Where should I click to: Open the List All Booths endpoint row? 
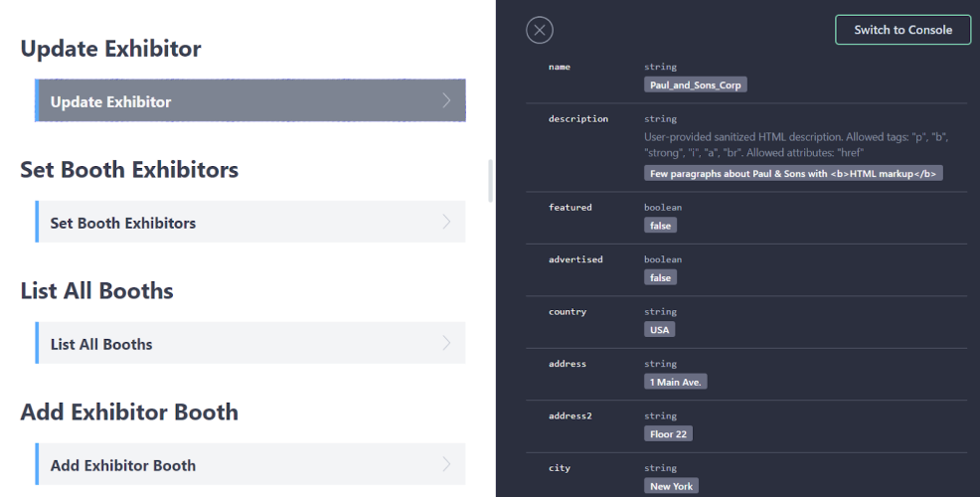(x=250, y=343)
